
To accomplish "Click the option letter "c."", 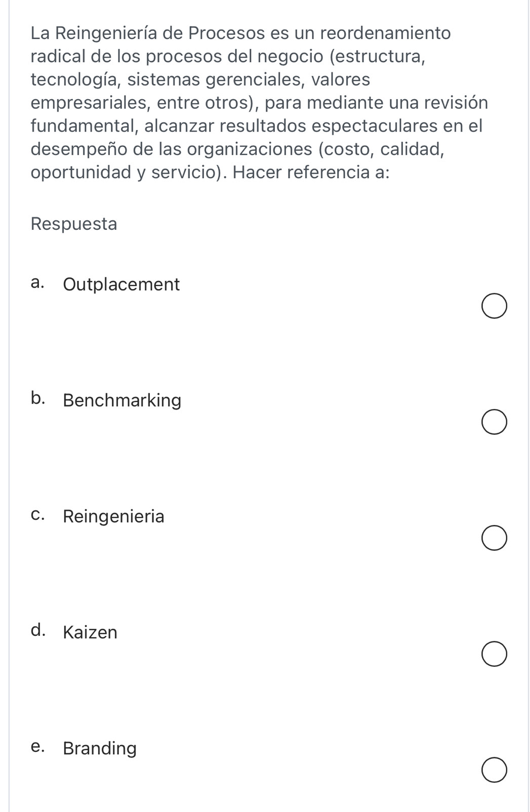I will [37, 515].
